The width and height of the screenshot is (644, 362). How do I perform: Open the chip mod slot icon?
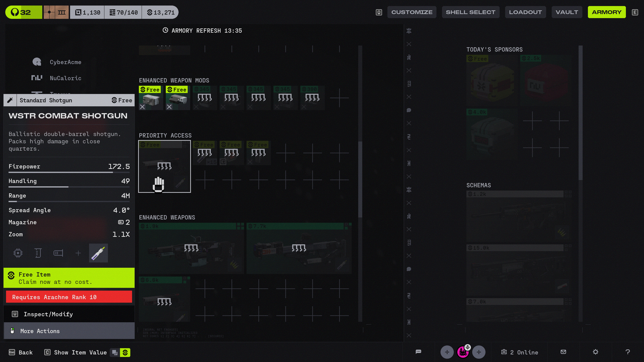pos(18,253)
